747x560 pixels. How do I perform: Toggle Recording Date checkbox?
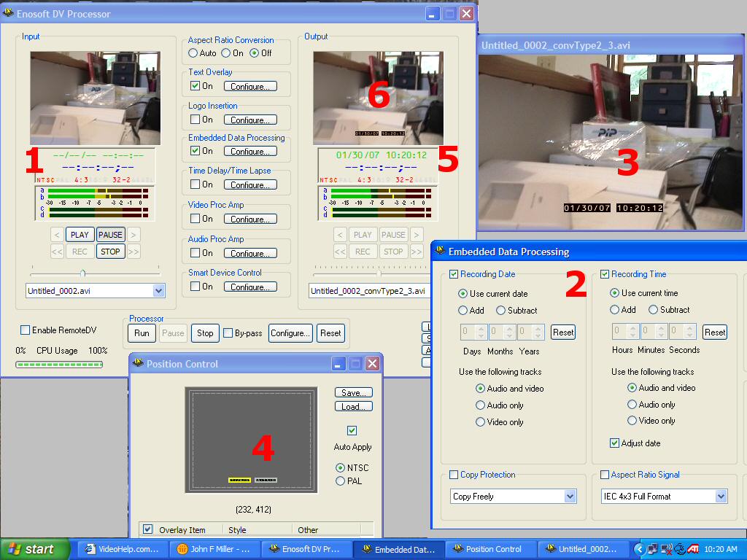(454, 274)
